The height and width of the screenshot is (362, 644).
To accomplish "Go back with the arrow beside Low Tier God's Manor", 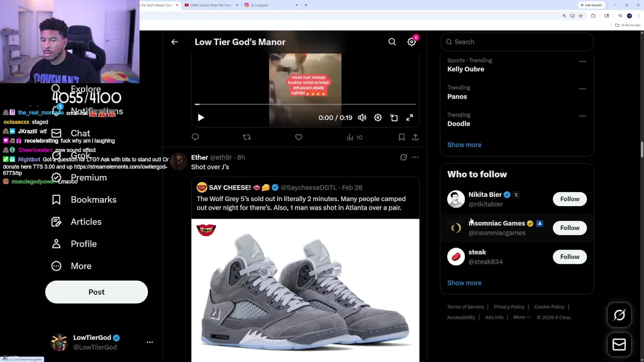I will pos(175,42).
